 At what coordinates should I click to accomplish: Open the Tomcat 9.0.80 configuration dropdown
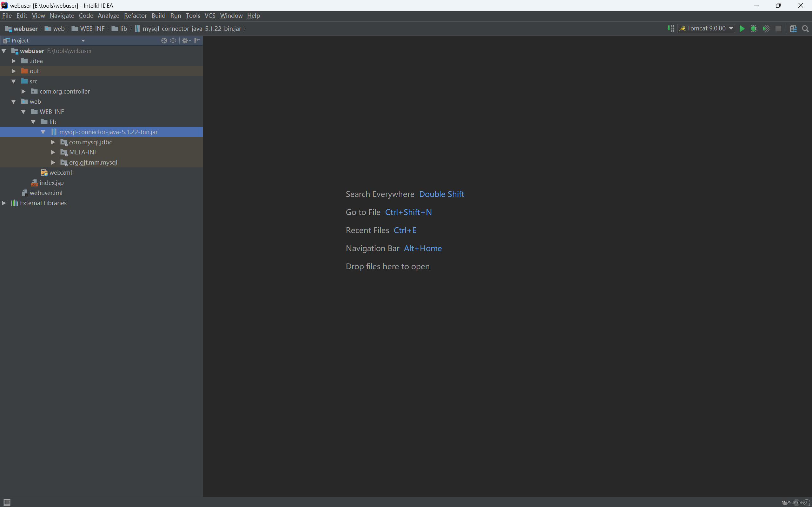coord(706,29)
